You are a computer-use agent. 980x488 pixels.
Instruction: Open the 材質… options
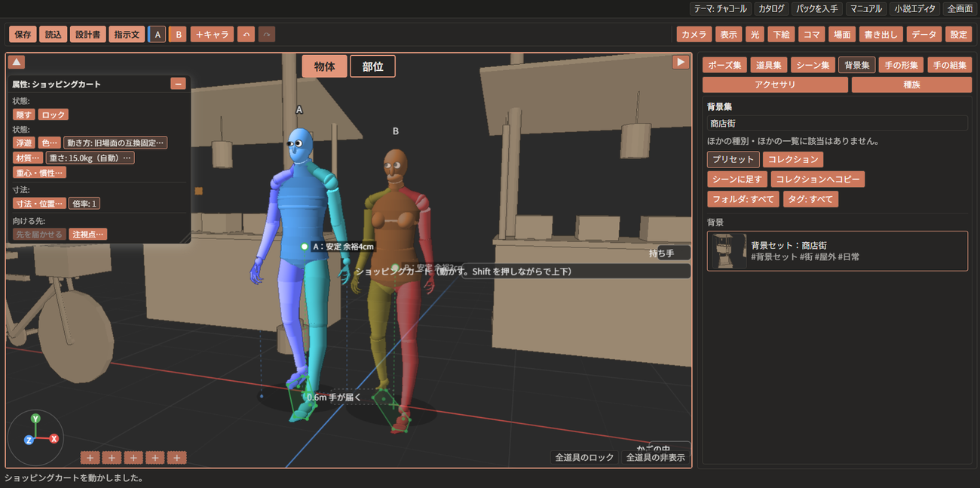click(28, 158)
